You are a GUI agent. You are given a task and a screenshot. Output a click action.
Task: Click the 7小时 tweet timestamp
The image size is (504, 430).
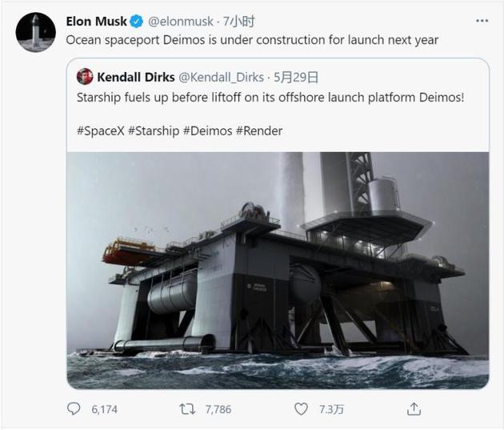[x=239, y=22]
